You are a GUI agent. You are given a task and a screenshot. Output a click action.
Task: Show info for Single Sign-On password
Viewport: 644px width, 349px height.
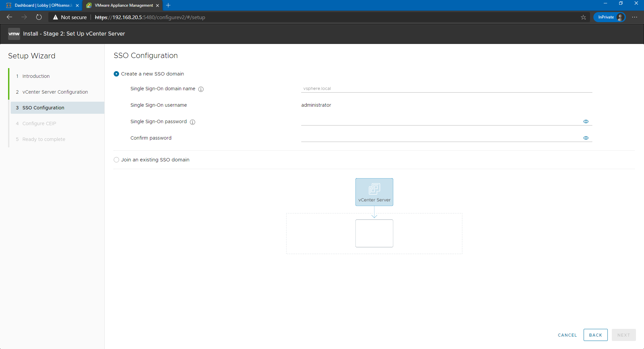coord(193,122)
